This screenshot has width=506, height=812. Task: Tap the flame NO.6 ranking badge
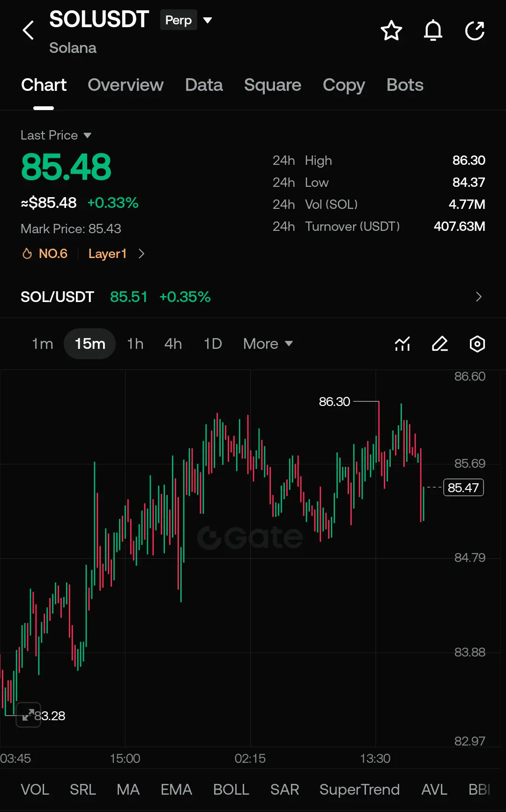coord(45,254)
